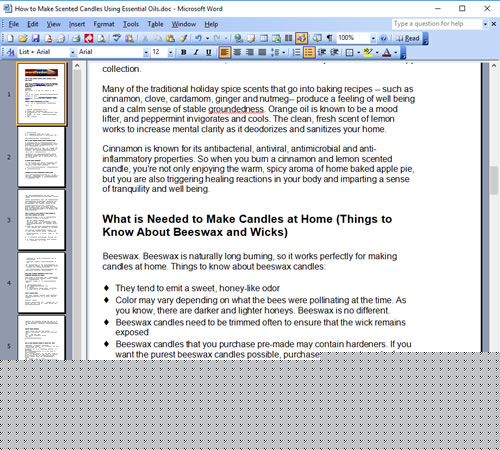Increase the paragraph indent
Screen dimensions: 500x450
(x=334, y=52)
